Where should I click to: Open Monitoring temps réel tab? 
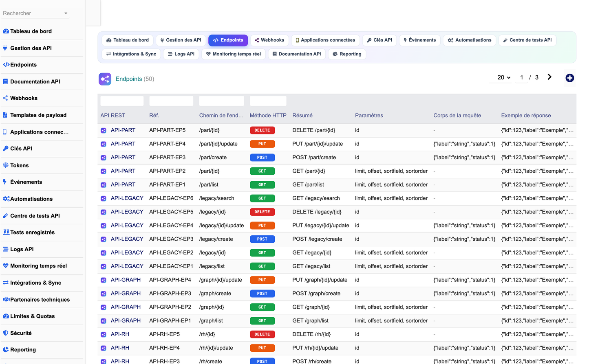[234, 54]
